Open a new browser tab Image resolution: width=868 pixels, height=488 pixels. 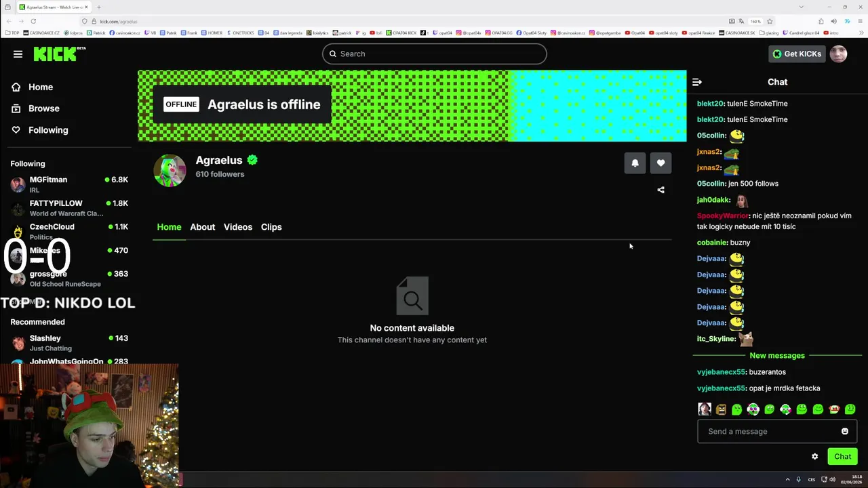(x=99, y=7)
